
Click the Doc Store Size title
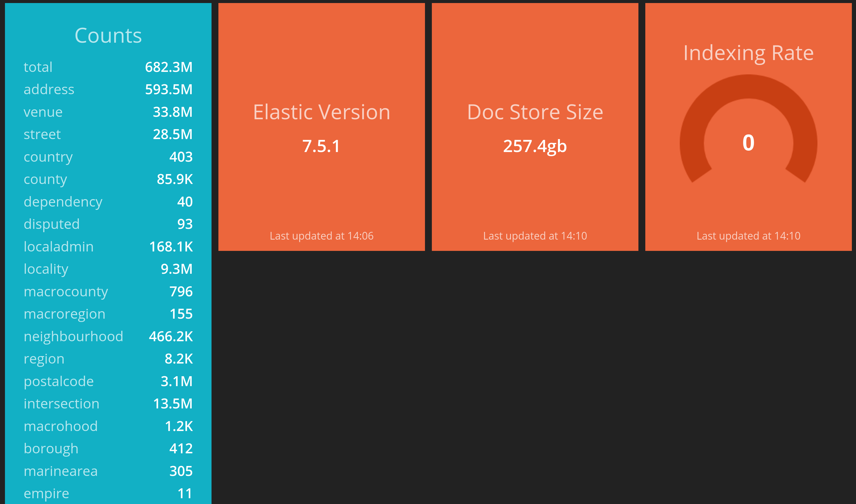click(535, 112)
